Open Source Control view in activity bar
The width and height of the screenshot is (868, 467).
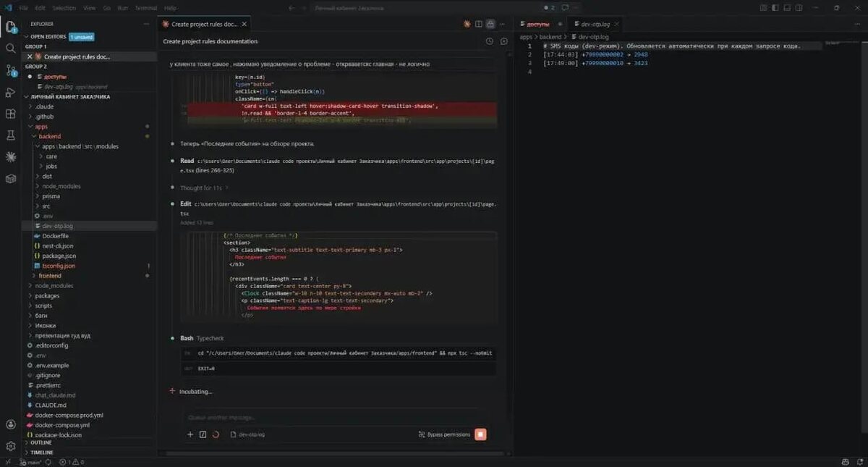click(x=11, y=70)
